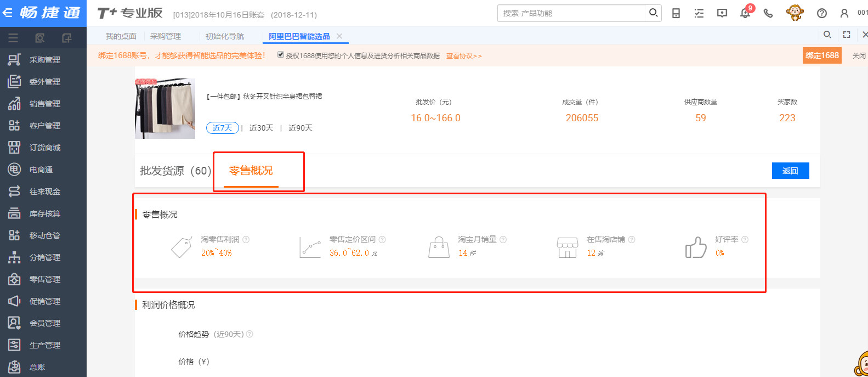Open the user account icon

[844, 13]
